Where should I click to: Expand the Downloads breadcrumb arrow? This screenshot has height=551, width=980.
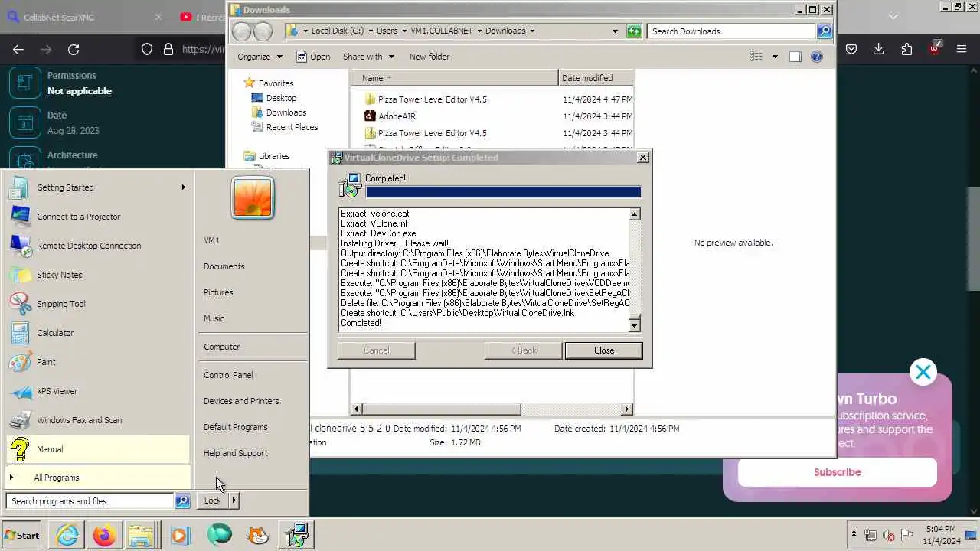pyautogui.click(x=532, y=31)
